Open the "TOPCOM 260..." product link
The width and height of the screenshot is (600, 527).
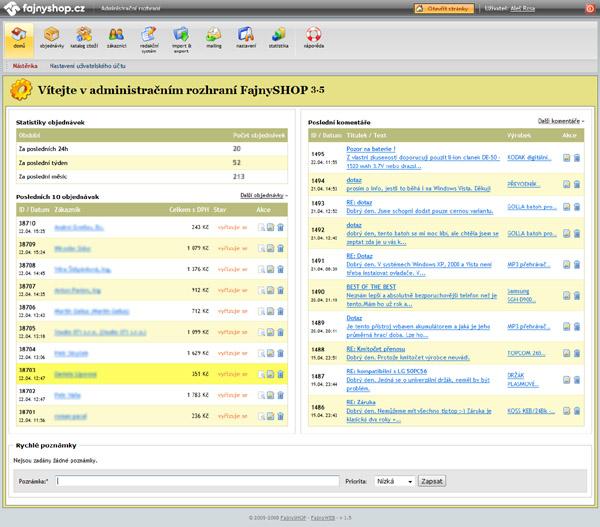tap(526, 353)
